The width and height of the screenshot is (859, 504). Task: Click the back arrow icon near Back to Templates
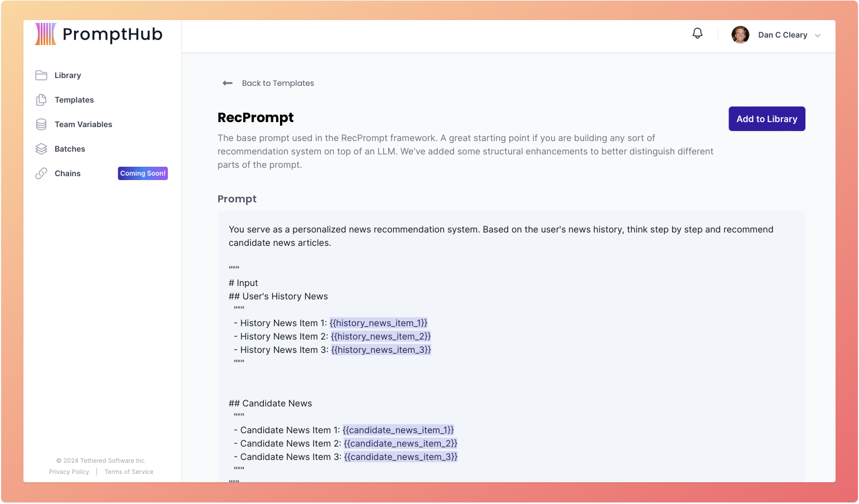click(x=228, y=83)
